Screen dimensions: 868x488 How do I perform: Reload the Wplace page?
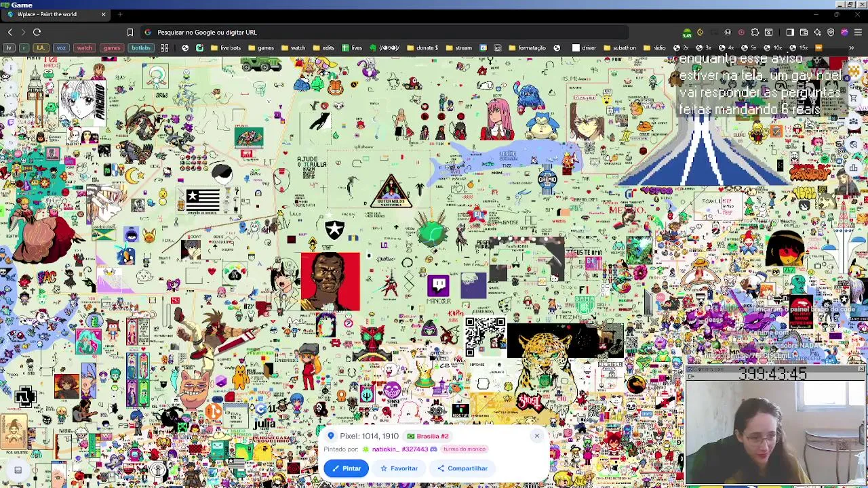pos(37,32)
